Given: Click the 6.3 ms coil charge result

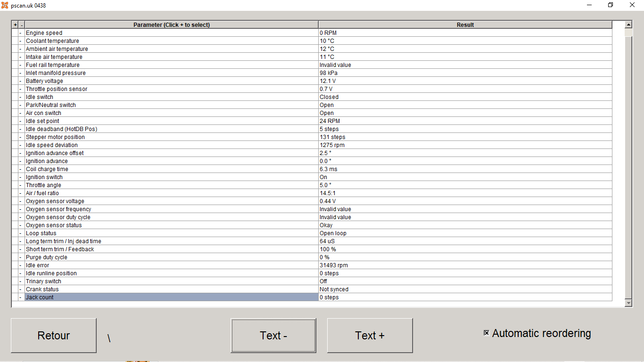Looking at the screenshot, I should pyautogui.click(x=465, y=169).
